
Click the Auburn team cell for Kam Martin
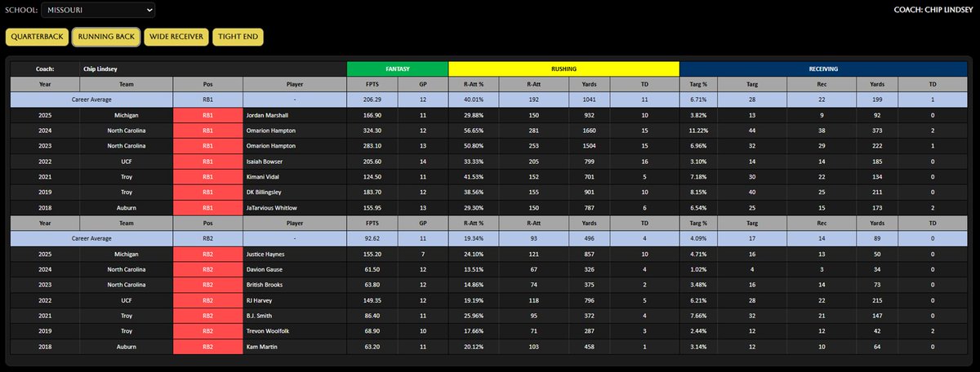click(126, 348)
